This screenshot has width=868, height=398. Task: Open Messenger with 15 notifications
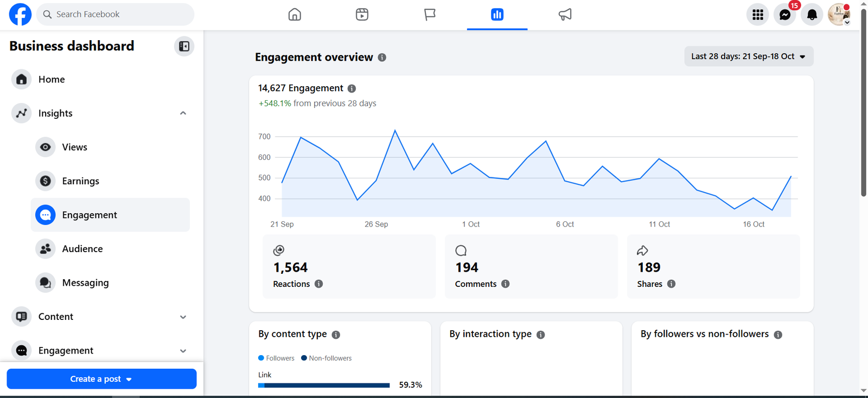tap(785, 15)
